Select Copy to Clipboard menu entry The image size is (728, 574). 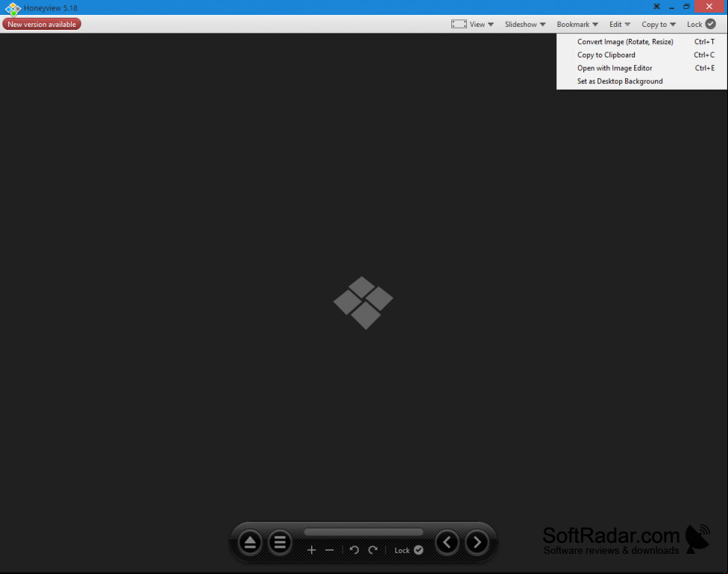(x=641, y=54)
